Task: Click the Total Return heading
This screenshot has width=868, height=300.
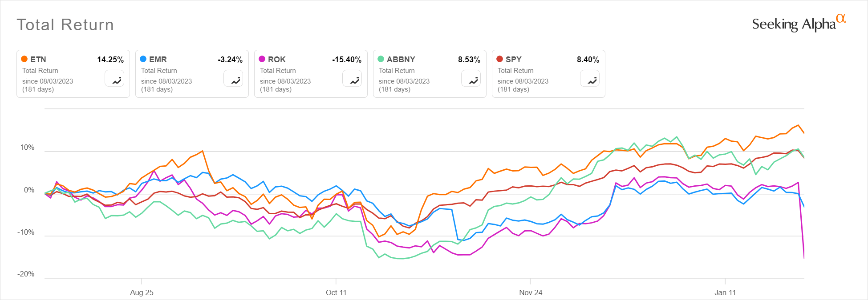Action: pyautogui.click(x=65, y=24)
